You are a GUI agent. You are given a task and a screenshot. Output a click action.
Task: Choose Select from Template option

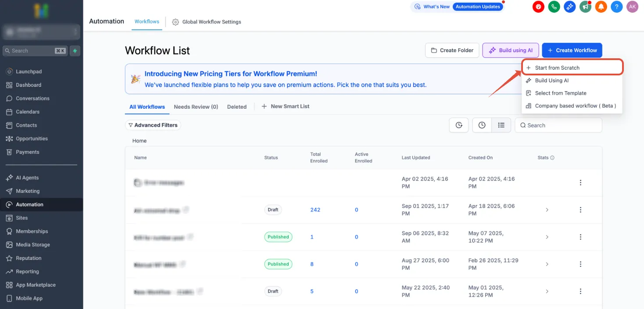click(572, 93)
